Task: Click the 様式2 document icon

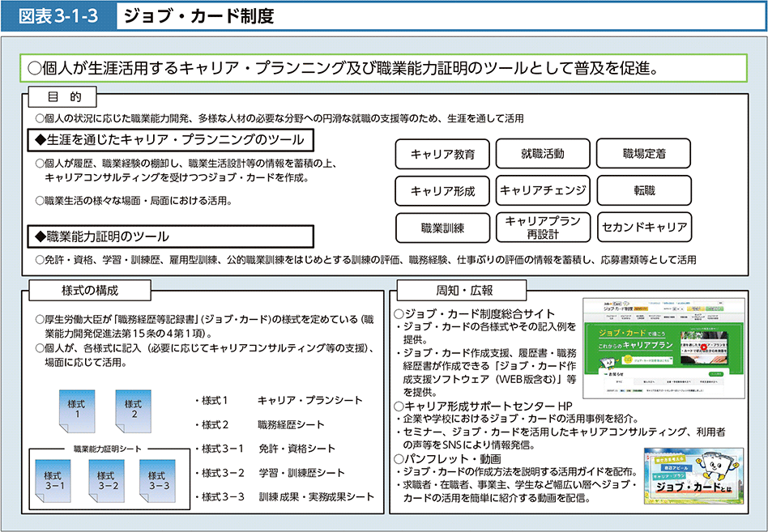Action: pos(134,409)
